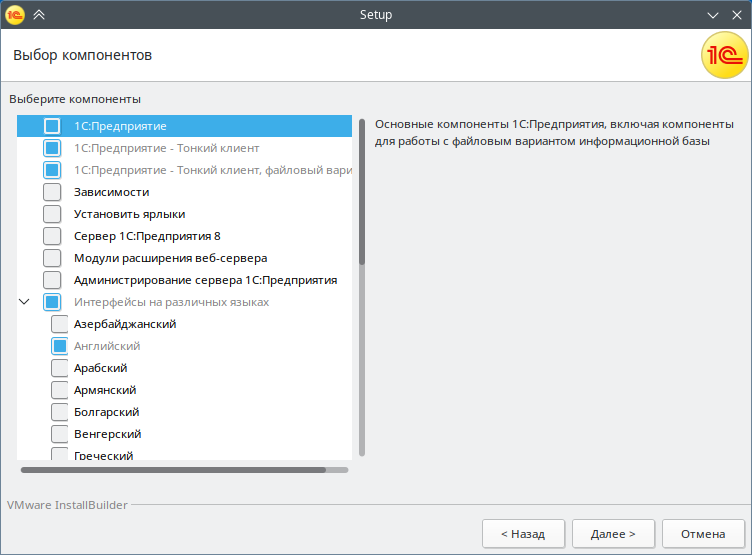Click the 1C logo in the header
752x555 pixels.
coord(723,55)
